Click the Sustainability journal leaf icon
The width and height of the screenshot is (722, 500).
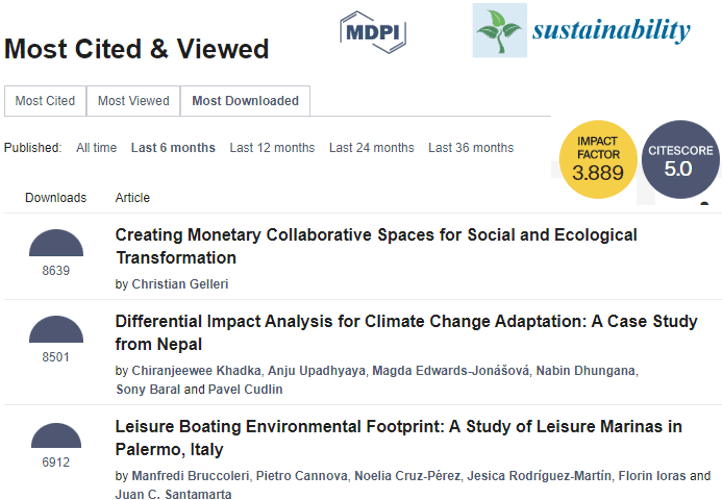point(500,30)
